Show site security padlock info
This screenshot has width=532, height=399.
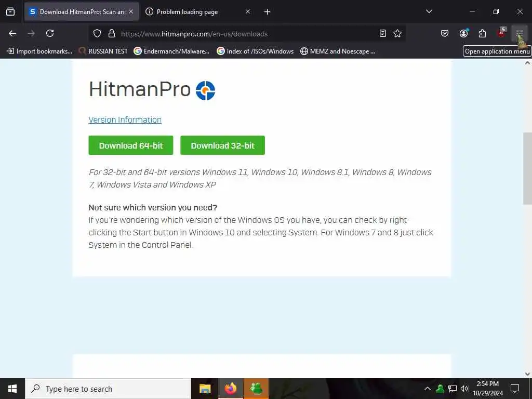(112, 34)
